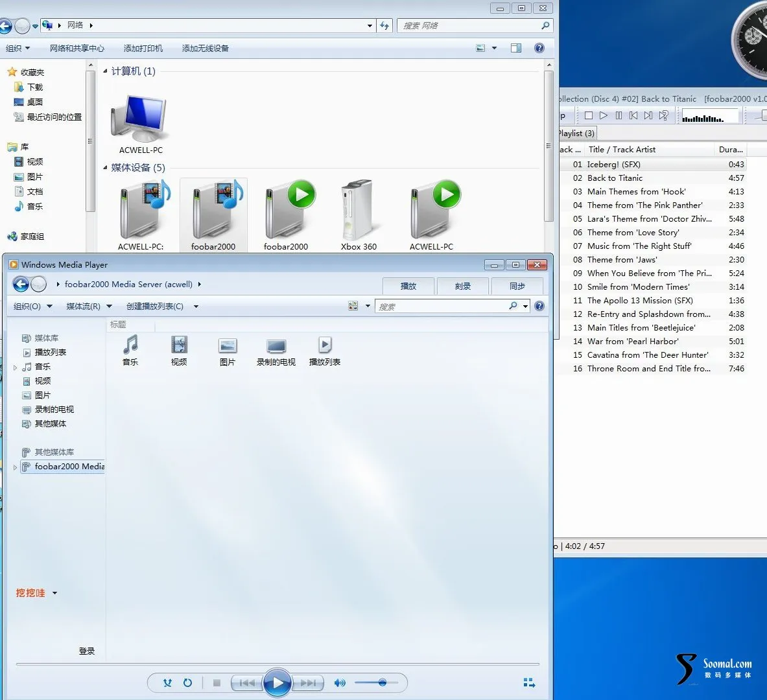This screenshot has height=700, width=767.
Task: Open the 创建播放列表(C) dropdown
Action: click(162, 306)
